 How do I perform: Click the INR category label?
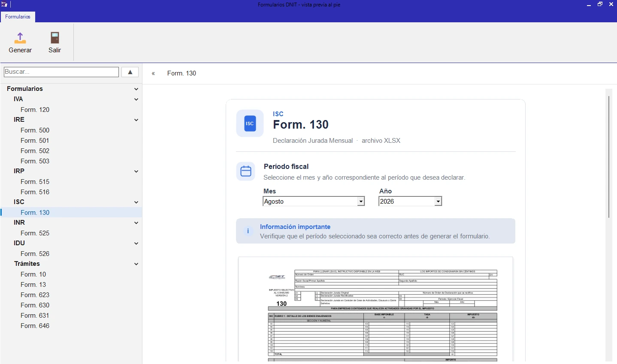point(19,223)
